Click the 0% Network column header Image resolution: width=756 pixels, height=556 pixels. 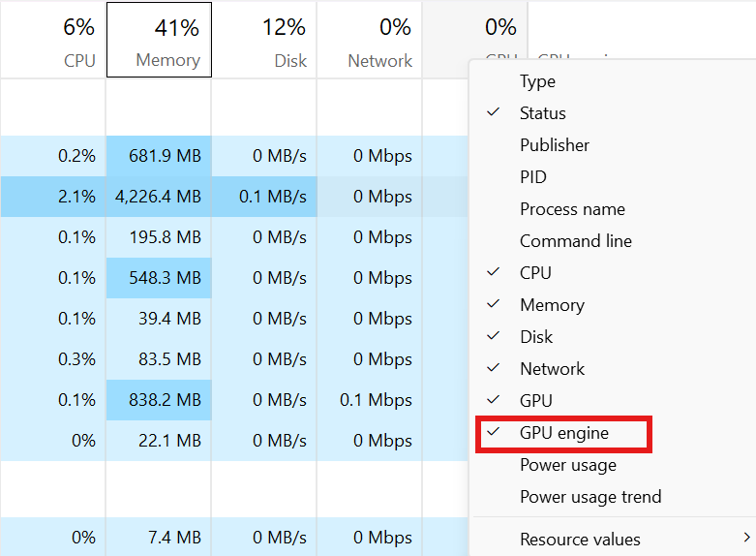tap(370, 40)
